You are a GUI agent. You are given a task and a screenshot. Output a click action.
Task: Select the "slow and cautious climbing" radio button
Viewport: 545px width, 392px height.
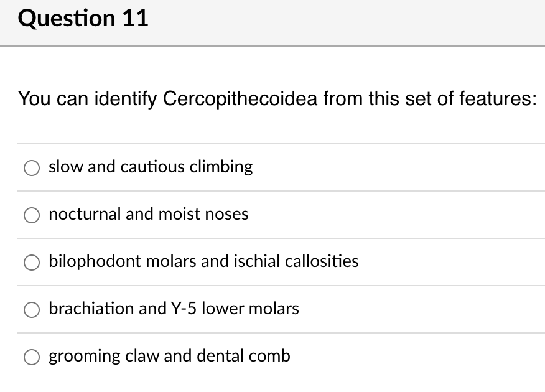(31, 167)
